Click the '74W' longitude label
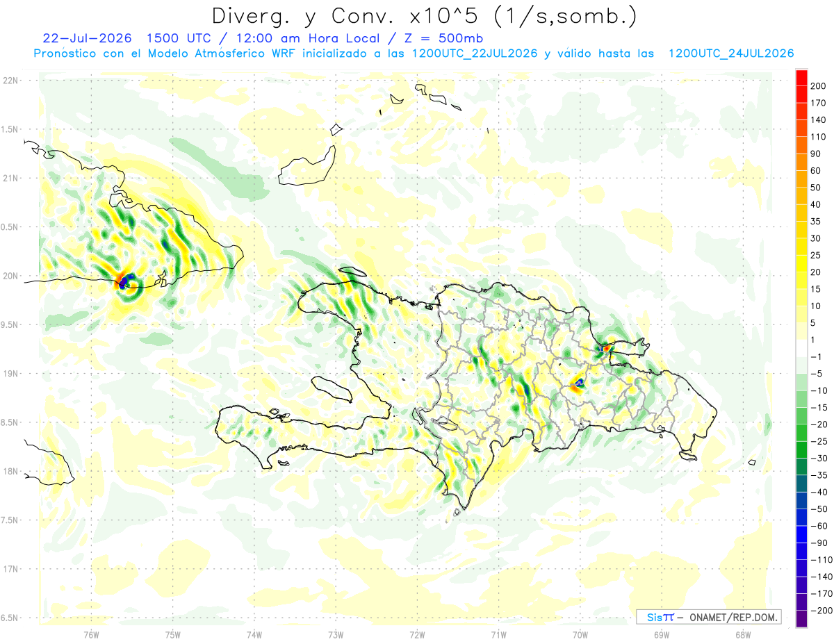Viewport: 834px width, 644px height. (254, 634)
